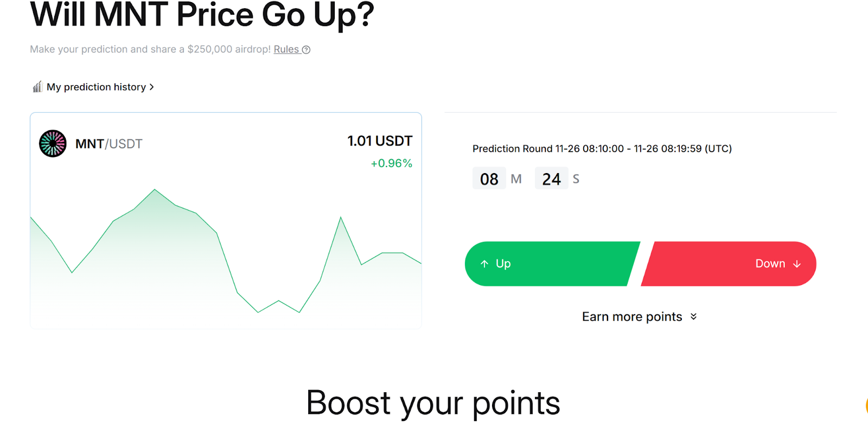
Task: Click the Earn more points text
Action: click(x=632, y=316)
